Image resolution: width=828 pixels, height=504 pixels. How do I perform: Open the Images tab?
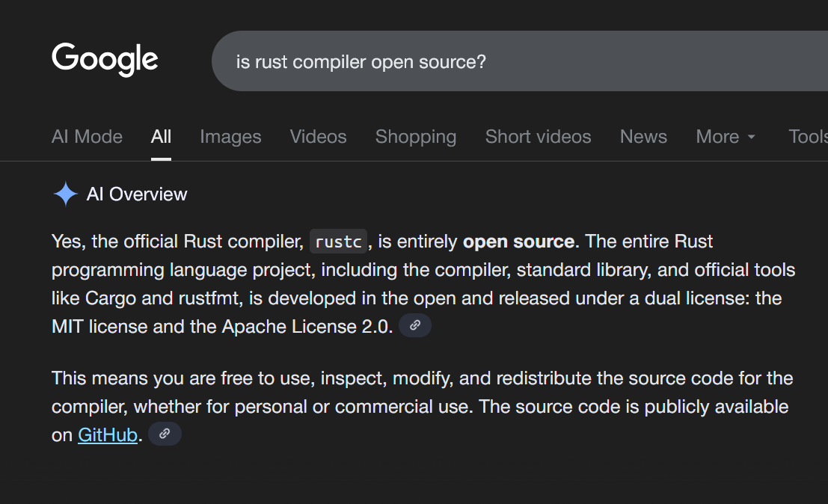point(230,137)
